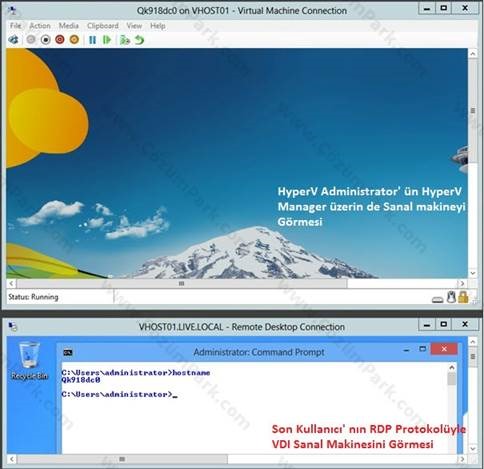Click Remote Desktop horizontal scrollbar right arrow

tap(462, 459)
